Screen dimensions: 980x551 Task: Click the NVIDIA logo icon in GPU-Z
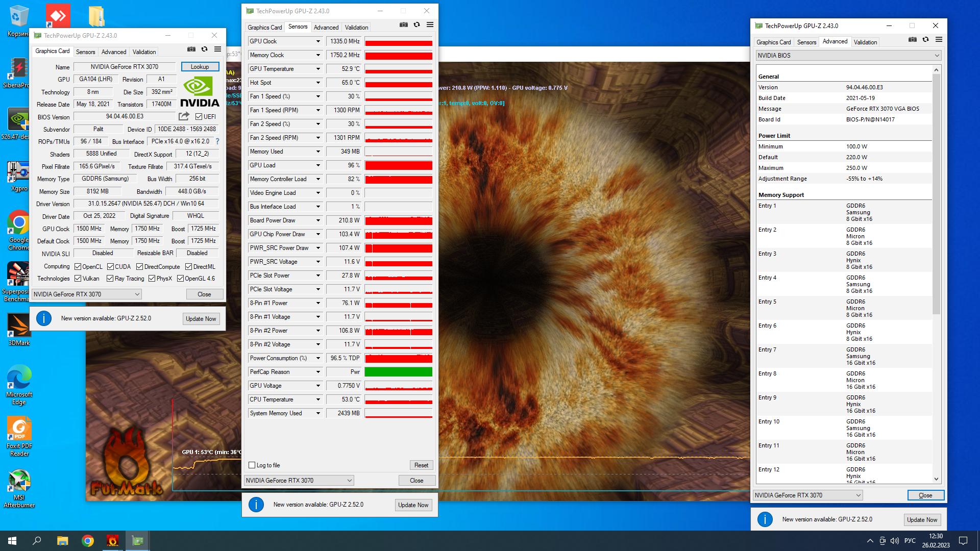click(x=200, y=90)
